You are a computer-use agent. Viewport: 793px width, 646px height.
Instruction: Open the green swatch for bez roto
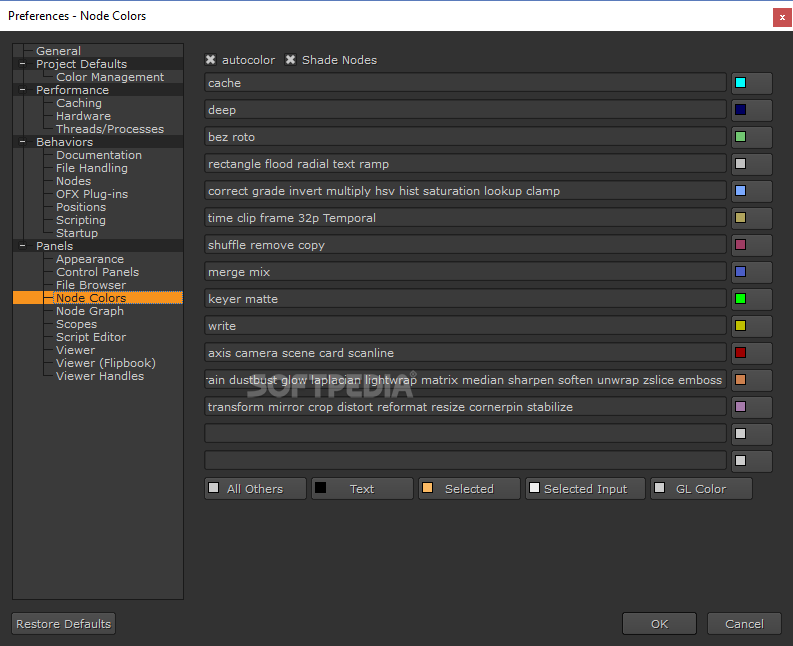tap(752, 137)
